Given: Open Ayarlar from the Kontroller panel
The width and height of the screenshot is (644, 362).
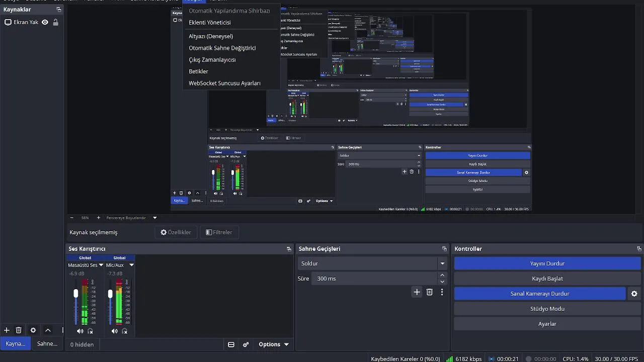Looking at the screenshot, I should tap(547, 324).
